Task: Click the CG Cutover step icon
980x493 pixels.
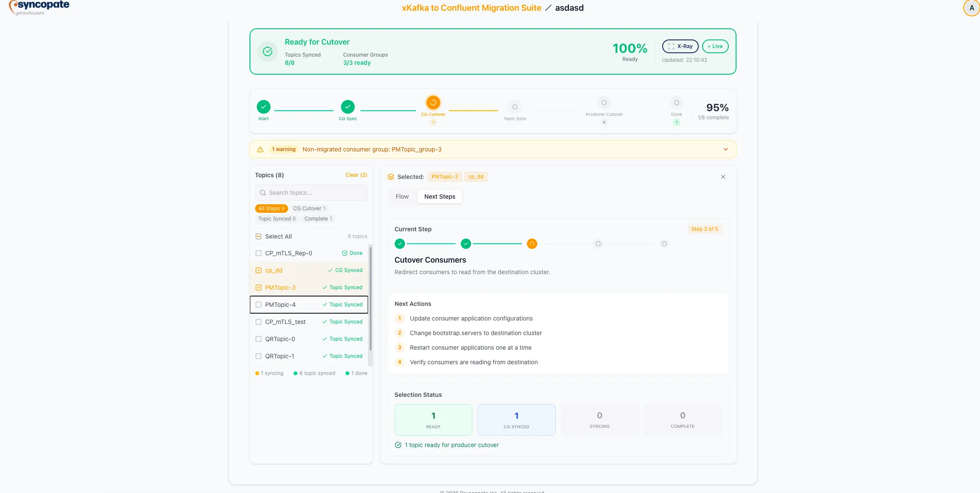Action: [x=433, y=103]
